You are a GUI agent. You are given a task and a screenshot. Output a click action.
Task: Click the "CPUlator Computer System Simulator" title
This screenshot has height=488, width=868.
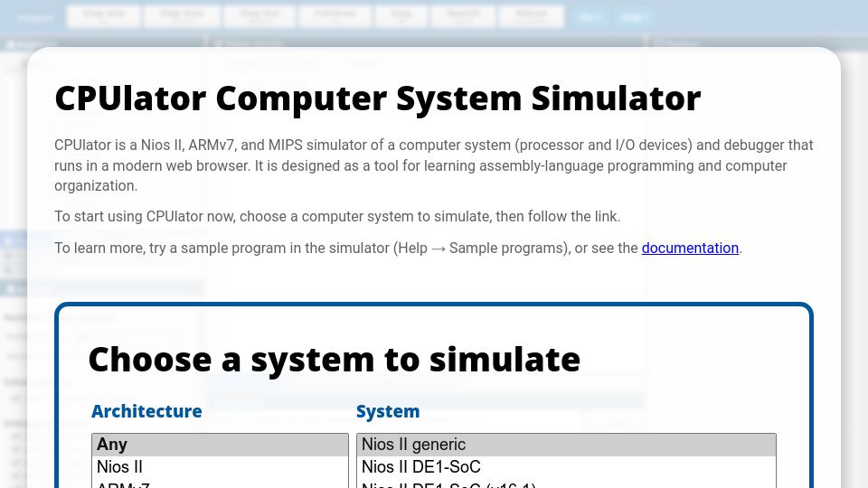(x=378, y=99)
